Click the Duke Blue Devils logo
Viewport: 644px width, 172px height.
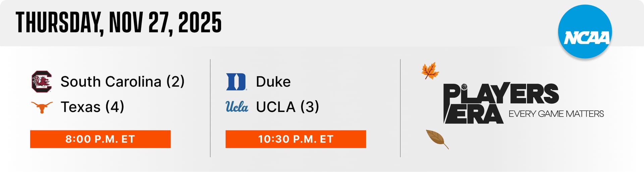click(236, 82)
